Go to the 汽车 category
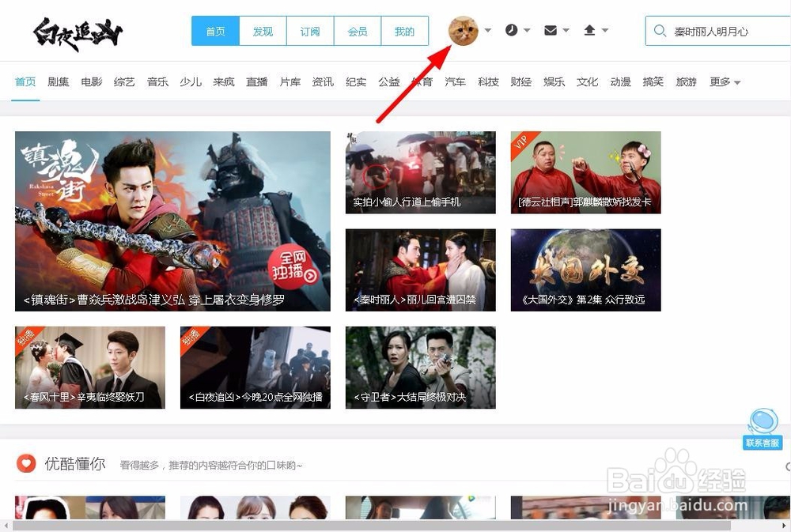The image size is (791, 532). coord(455,81)
